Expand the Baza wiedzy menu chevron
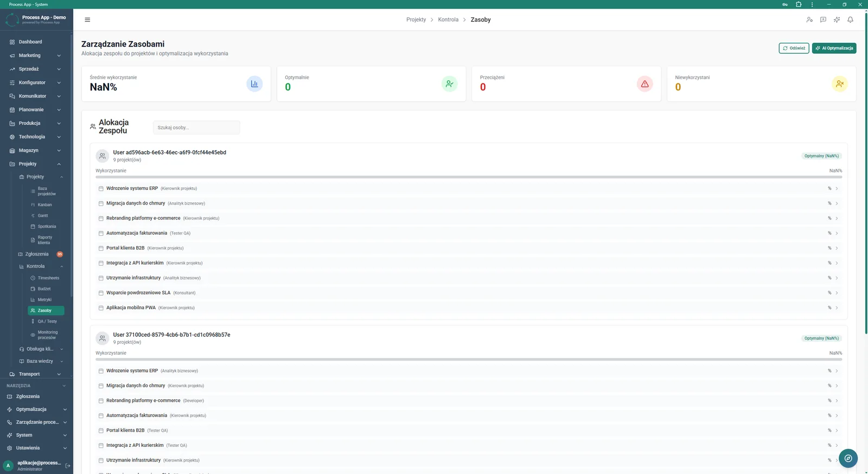Viewport: 868px width, 474px height. coord(61,361)
